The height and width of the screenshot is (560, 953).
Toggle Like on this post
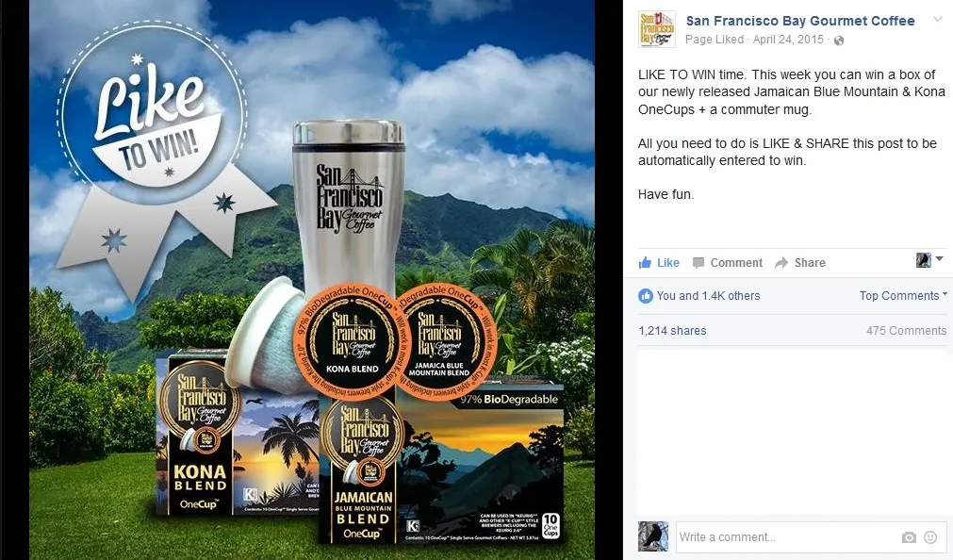pos(660,263)
